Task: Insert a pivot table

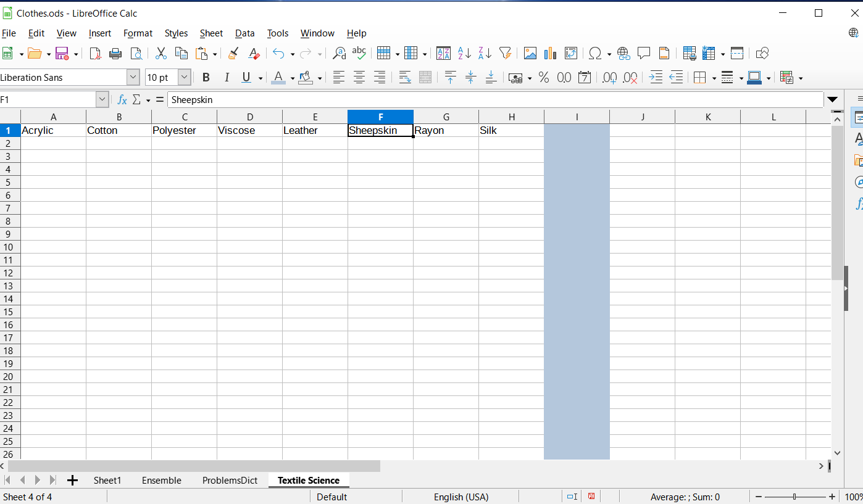Action: click(x=571, y=54)
